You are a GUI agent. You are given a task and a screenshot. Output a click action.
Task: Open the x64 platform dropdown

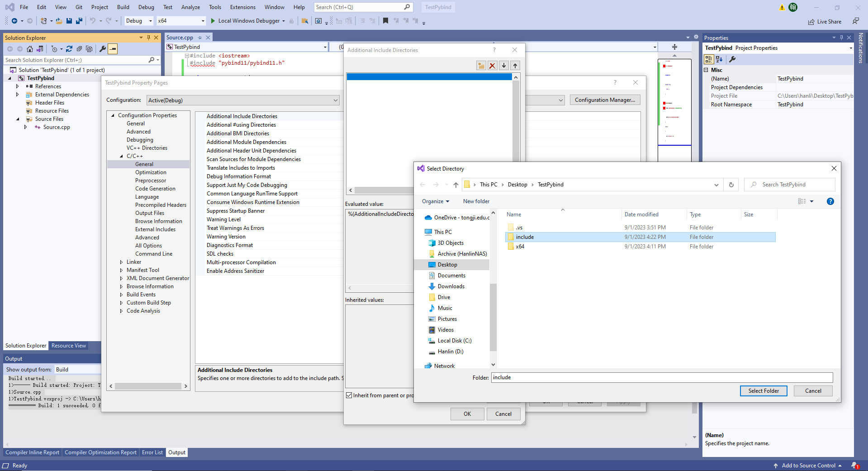coord(181,21)
